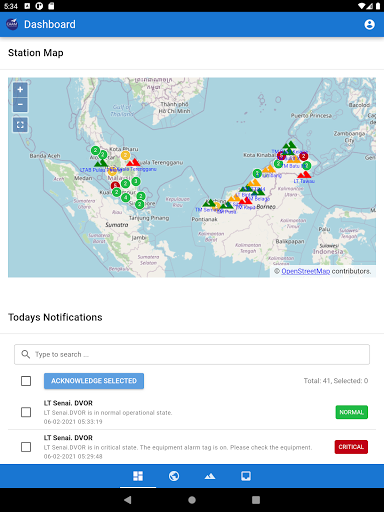
Task: Open the inbox notifications tab
Action: 246,476
